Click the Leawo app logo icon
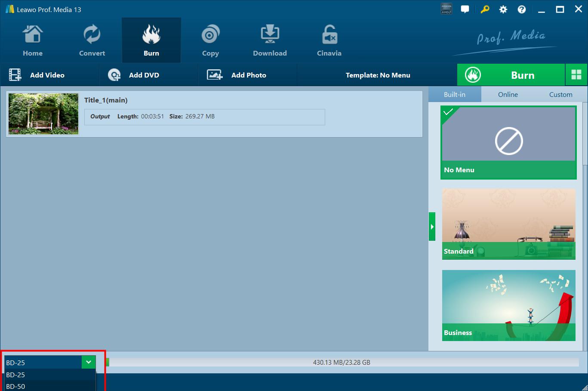The height and width of the screenshot is (391, 588). 9,9
